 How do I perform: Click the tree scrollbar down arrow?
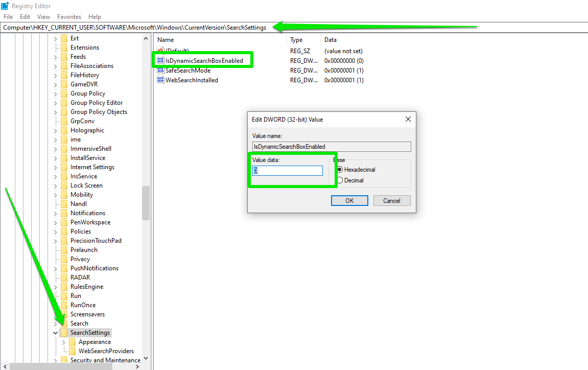point(146,358)
